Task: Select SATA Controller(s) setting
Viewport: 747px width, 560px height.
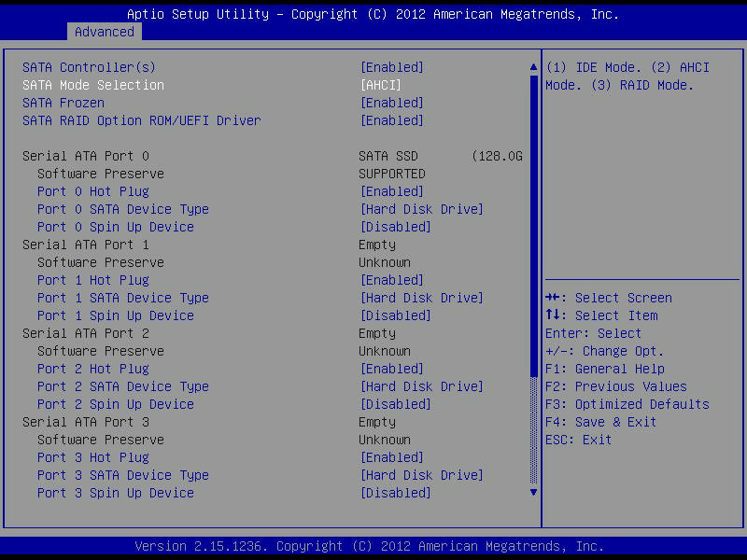Action: [89, 67]
